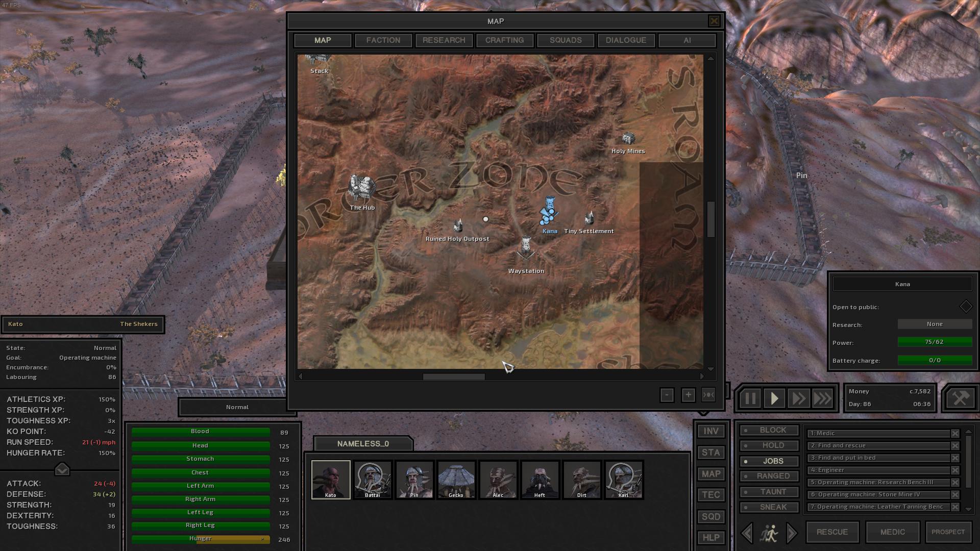Switch to the Dialogue tab
Image resolution: width=980 pixels, height=551 pixels.
point(626,40)
